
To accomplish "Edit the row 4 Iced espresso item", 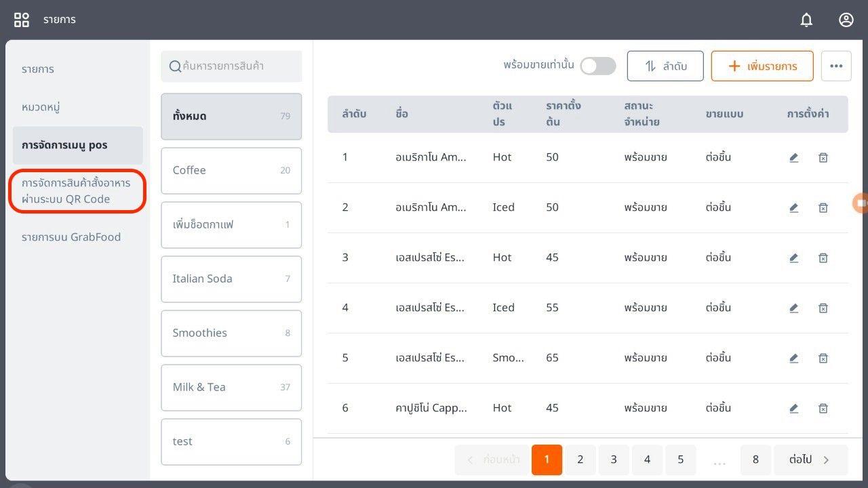I will (x=793, y=308).
